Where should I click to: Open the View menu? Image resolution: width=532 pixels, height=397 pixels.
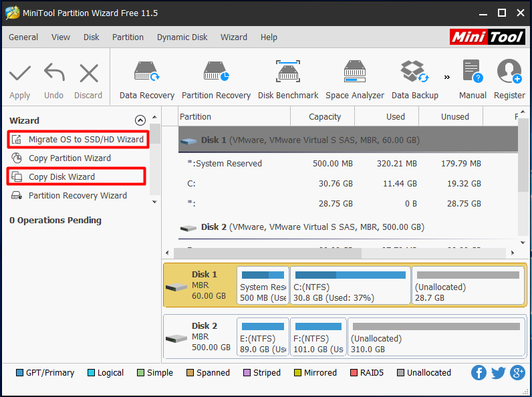click(61, 37)
